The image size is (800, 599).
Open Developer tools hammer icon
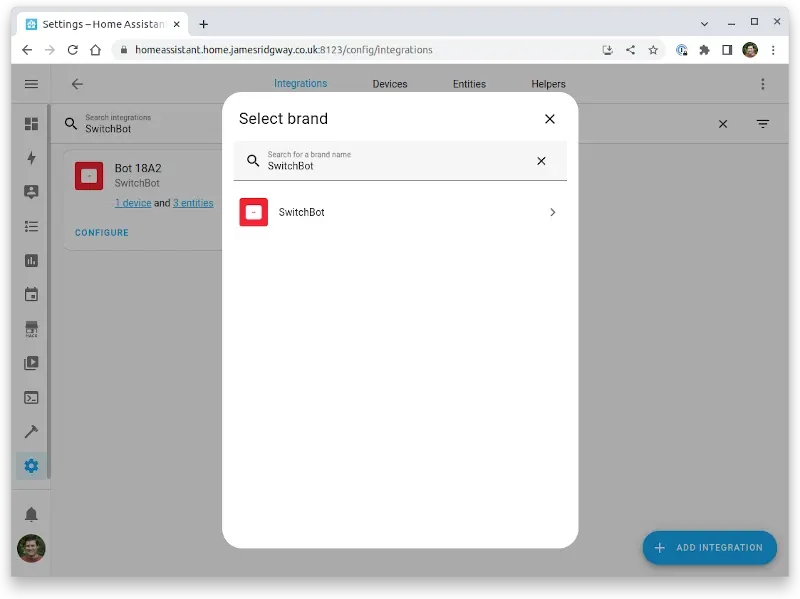31,432
